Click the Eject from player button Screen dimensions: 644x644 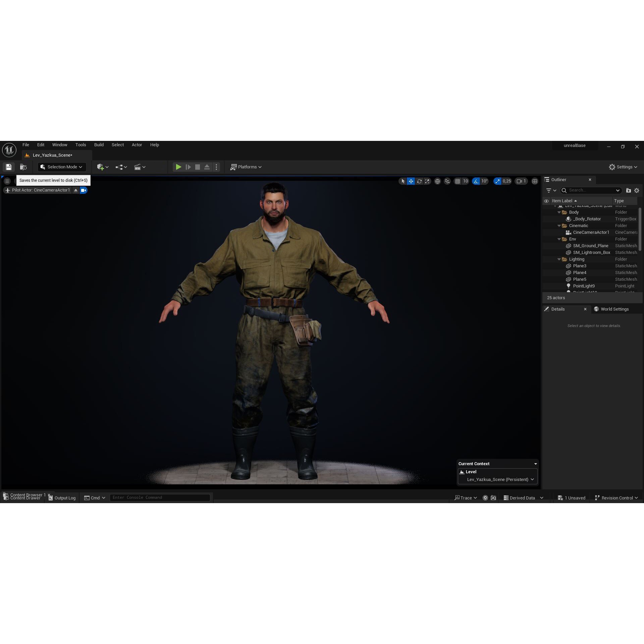[x=207, y=167]
